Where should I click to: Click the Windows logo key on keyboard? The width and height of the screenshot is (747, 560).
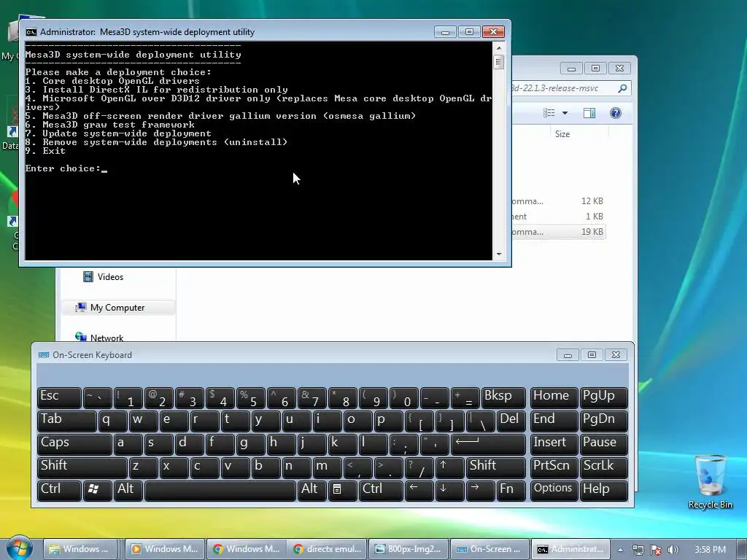click(98, 491)
